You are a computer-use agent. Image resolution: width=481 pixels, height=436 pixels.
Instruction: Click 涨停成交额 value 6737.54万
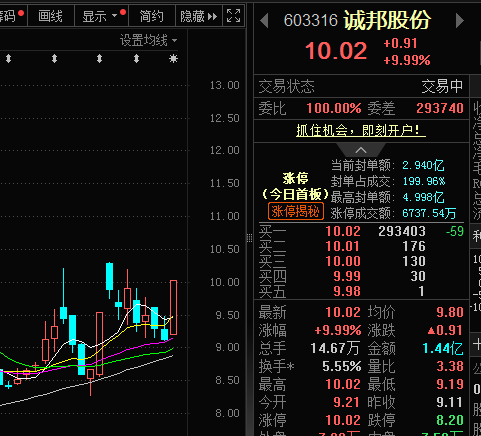[429, 213]
